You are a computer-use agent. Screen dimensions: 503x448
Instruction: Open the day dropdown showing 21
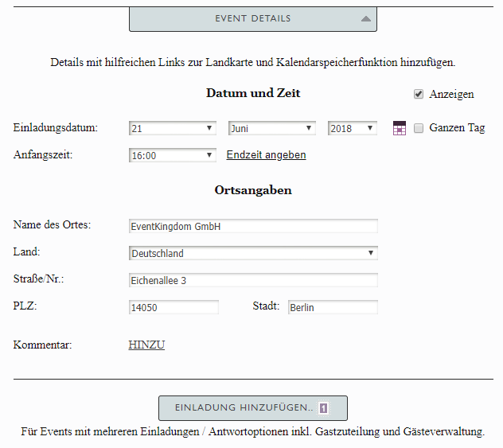coord(173,128)
